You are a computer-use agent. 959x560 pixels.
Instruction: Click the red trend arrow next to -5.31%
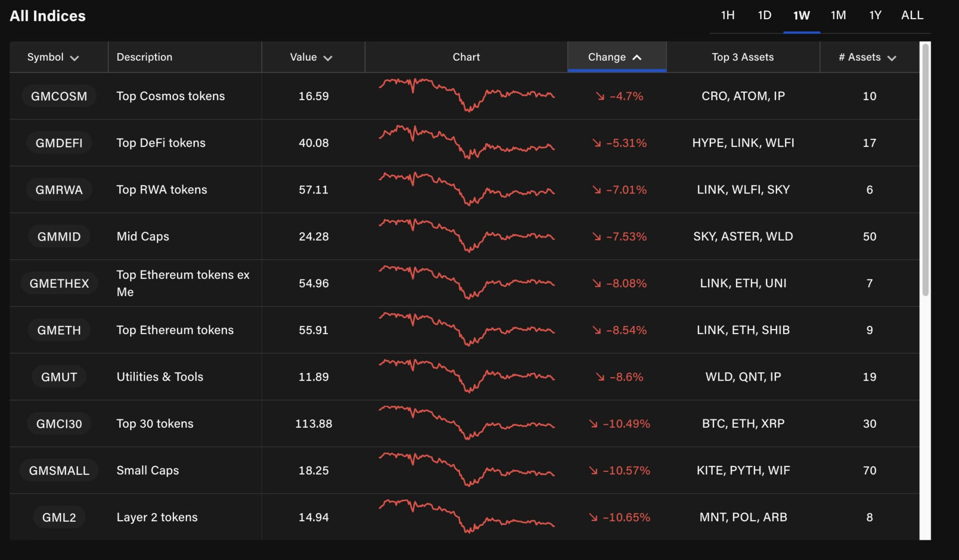[597, 143]
